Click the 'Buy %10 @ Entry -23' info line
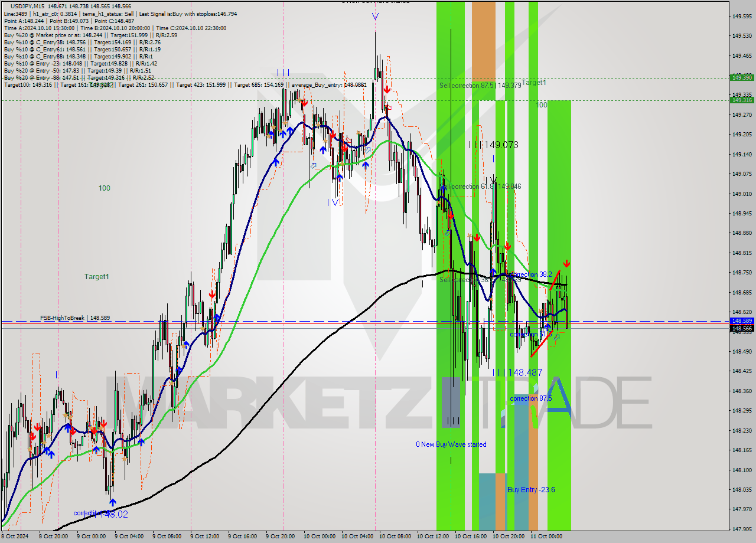The image size is (756, 543). 80,63
